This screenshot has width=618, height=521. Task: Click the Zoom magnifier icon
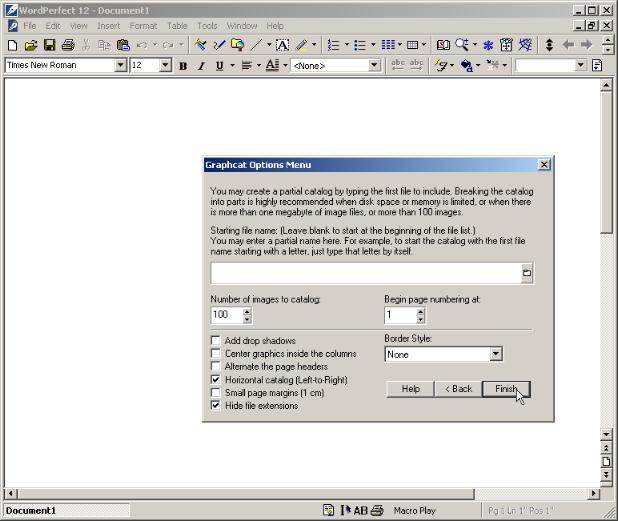[x=462, y=45]
